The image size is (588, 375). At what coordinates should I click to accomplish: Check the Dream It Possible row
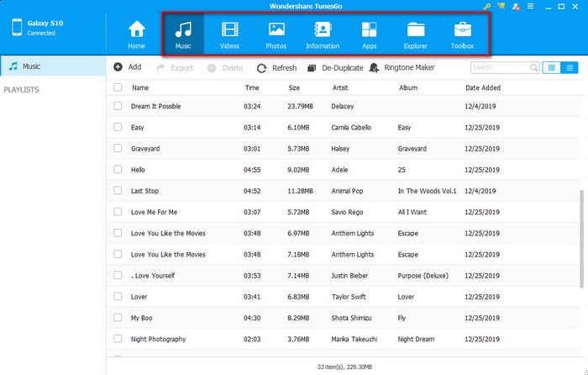(x=118, y=106)
